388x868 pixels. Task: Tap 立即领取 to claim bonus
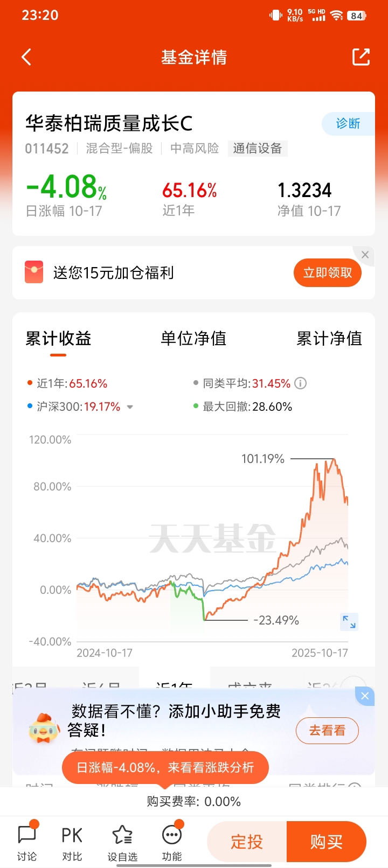[328, 273]
